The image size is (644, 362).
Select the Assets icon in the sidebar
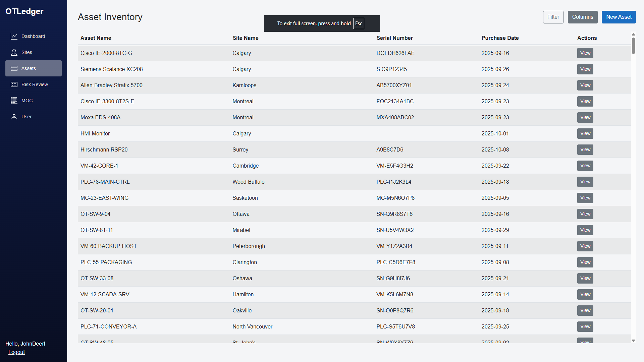(x=14, y=68)
